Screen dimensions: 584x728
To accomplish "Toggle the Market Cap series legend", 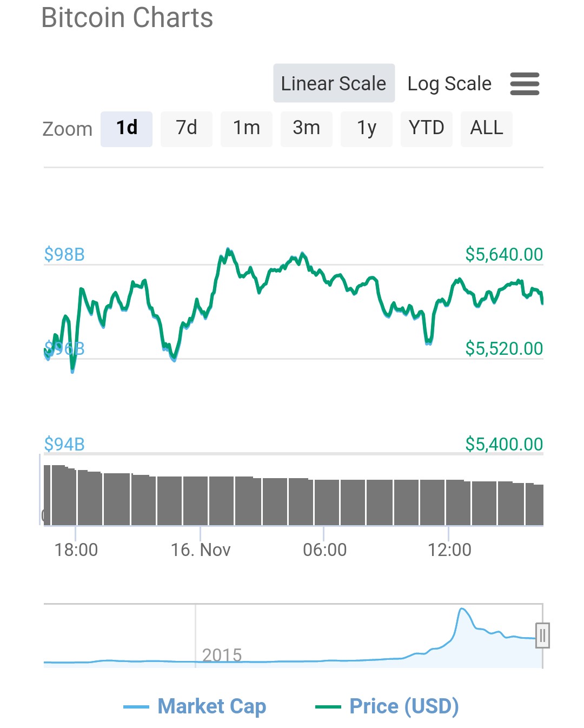I will [x=211, y=706].
